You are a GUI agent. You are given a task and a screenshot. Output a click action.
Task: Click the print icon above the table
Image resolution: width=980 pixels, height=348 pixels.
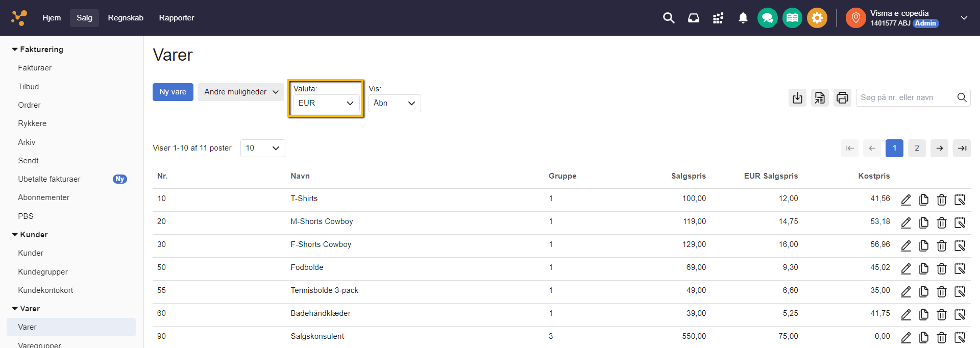point(842,97)
